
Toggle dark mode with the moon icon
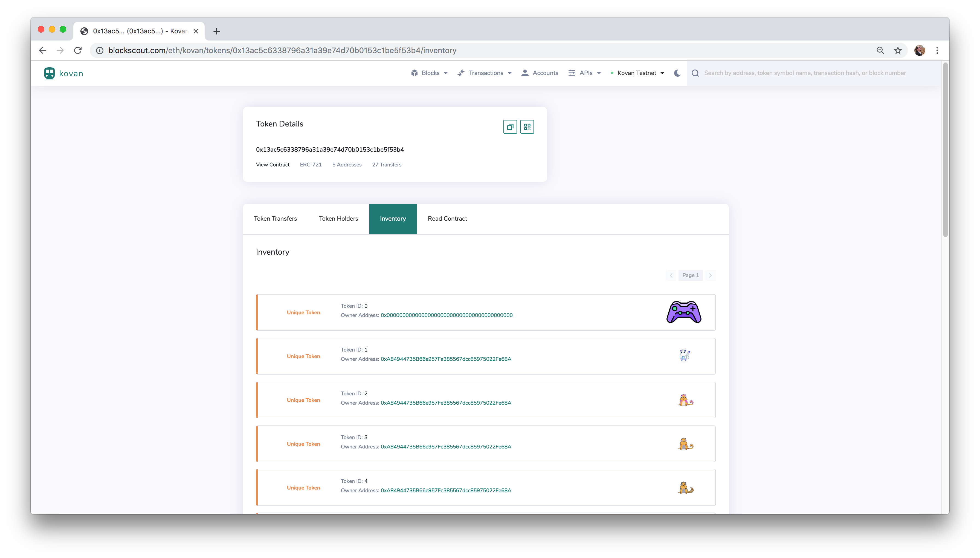click(677, 73)
